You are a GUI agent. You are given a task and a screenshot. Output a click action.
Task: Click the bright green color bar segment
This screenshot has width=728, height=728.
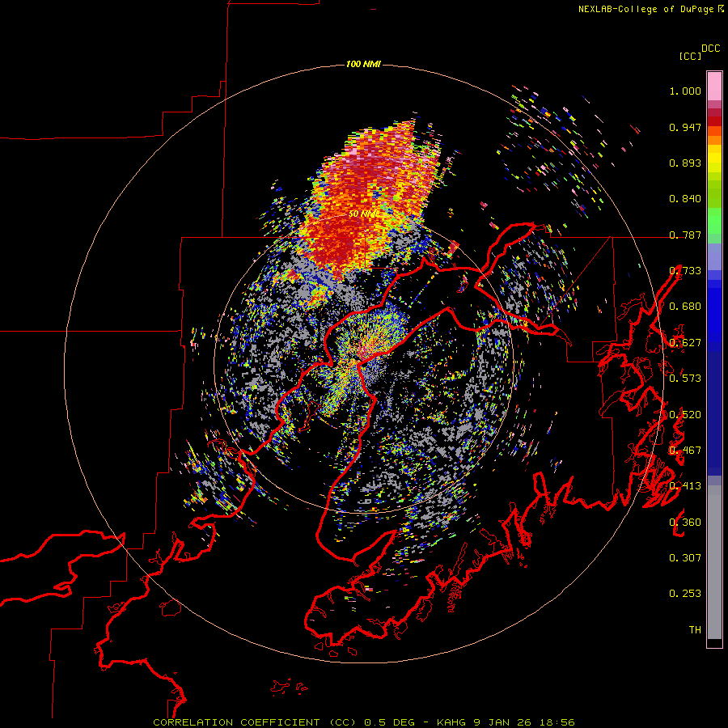pyautogui.click(x=714, y=221)
